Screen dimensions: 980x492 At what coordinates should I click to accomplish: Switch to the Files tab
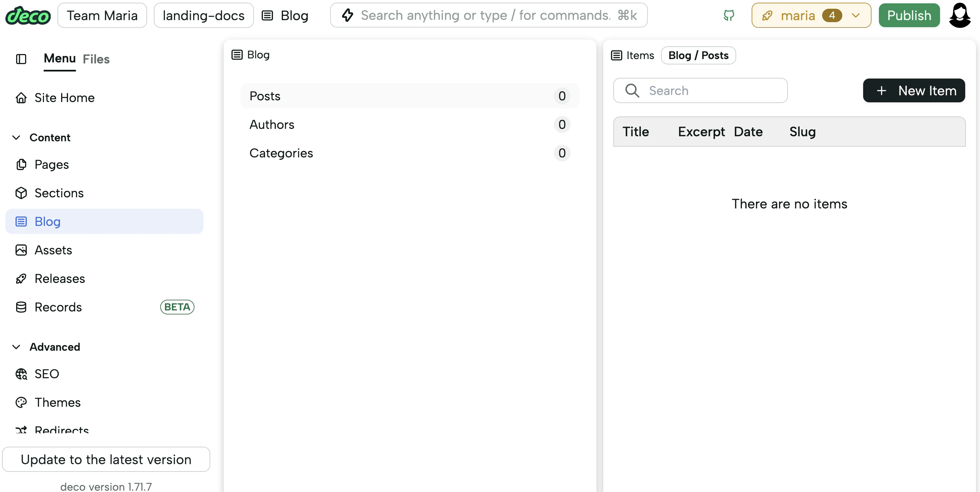click(96, 59)
